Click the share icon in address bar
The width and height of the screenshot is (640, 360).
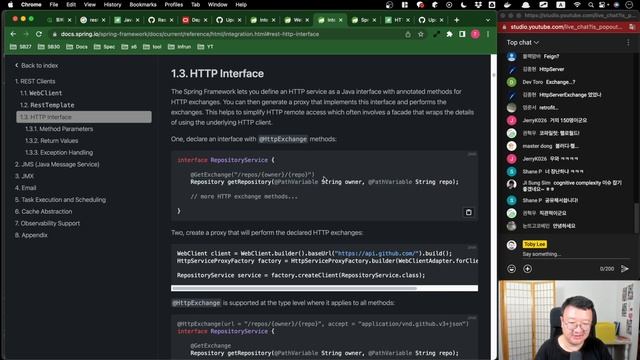click(x=408, y=35)
